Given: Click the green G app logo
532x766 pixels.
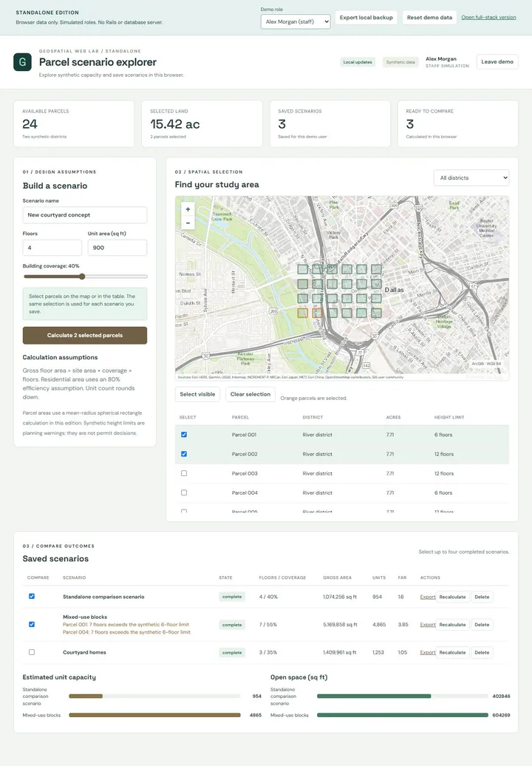Looking at the screenshot, I should coord(22,62).
